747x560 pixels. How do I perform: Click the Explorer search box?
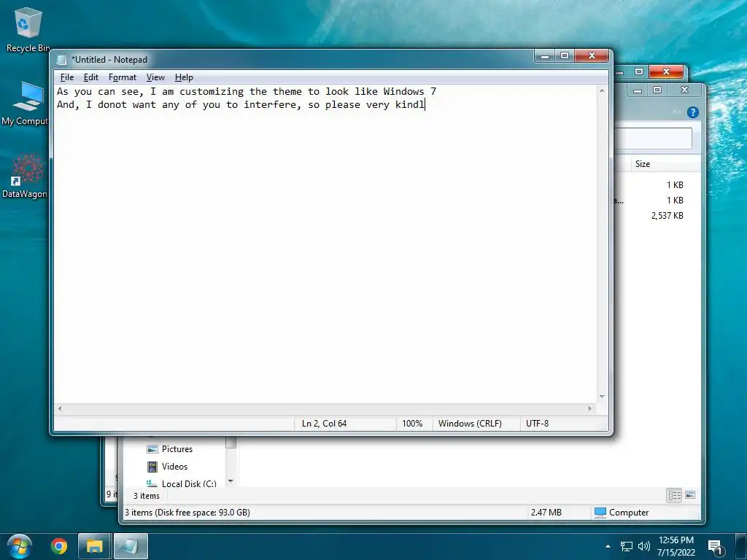click(653, 139)
